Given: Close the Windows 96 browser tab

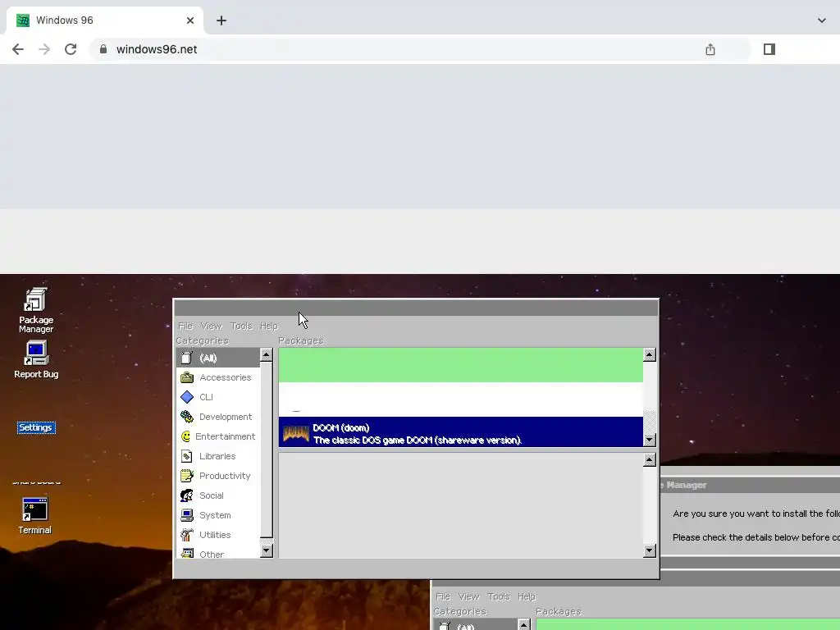Looking at the screenshot, I should click(190, 21).
